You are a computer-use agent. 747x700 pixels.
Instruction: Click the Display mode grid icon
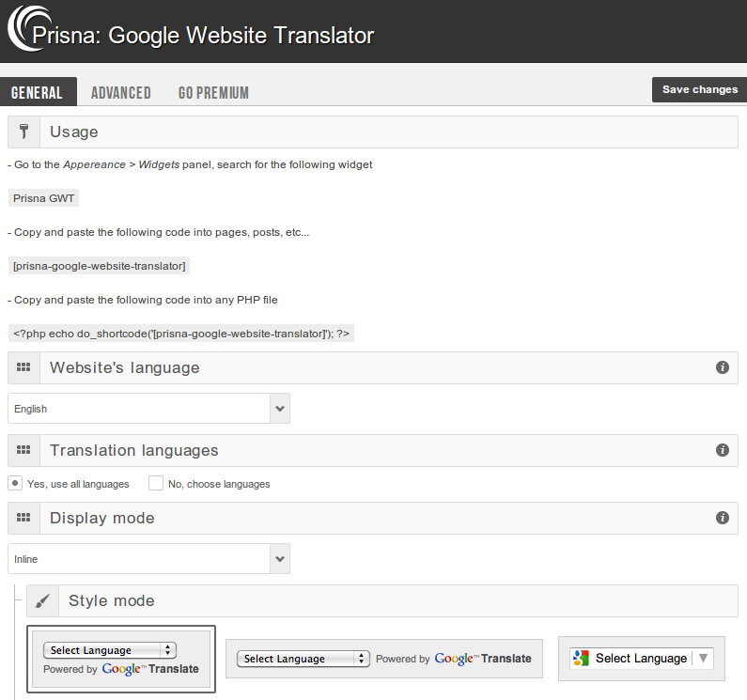point(24,518)
